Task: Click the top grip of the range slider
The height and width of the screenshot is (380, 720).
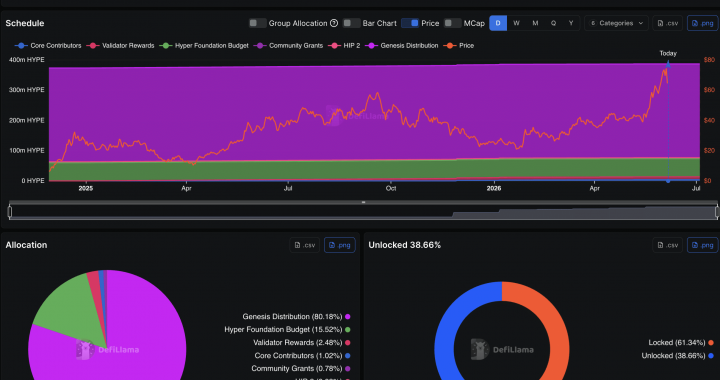Action: 363,202
